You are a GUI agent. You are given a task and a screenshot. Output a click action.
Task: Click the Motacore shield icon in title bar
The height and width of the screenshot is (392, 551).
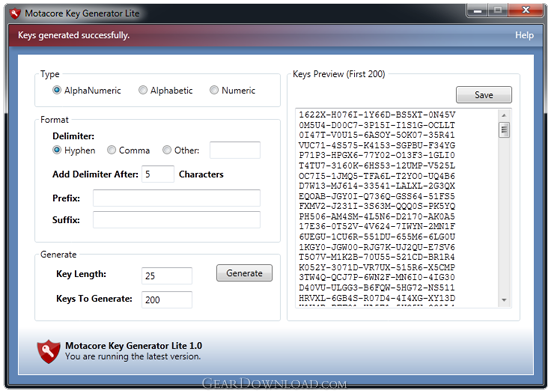15,14
